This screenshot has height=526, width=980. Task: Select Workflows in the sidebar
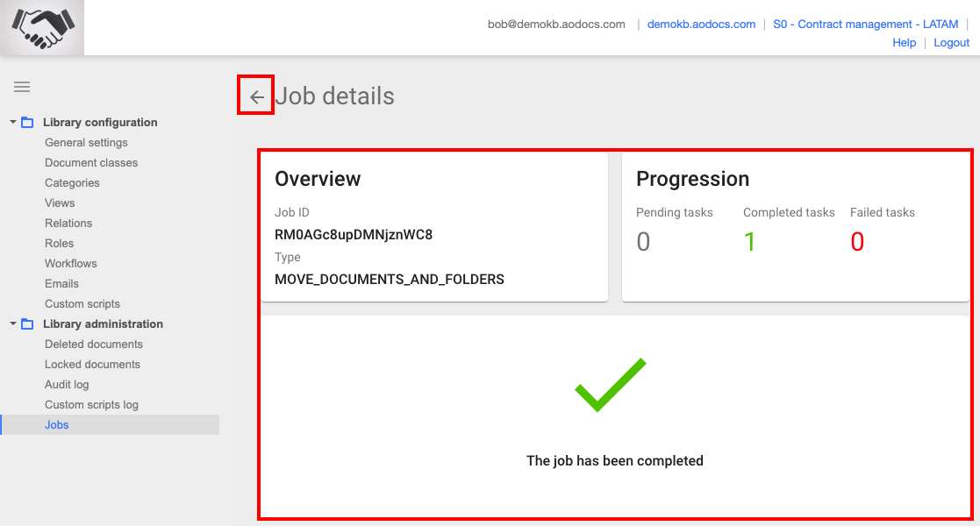pos(71,264)
